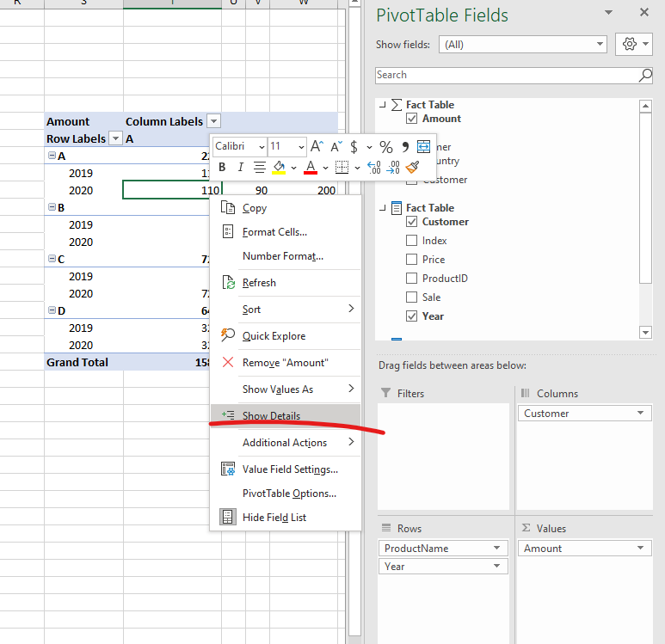Viewport: 665px width, 644px height.
Task: Click Decrease Decimal icon
Action: 393,167
